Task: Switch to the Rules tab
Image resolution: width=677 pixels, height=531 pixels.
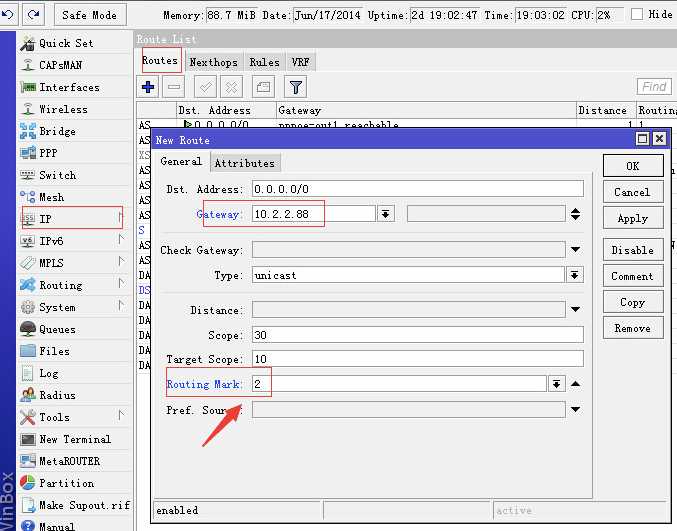Action: tap(264, 63)
